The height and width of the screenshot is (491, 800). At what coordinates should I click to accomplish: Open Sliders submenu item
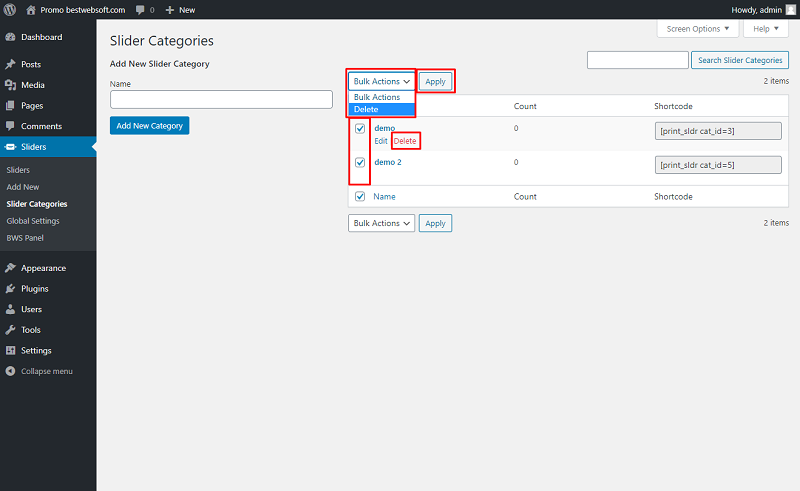click(18, 170)
